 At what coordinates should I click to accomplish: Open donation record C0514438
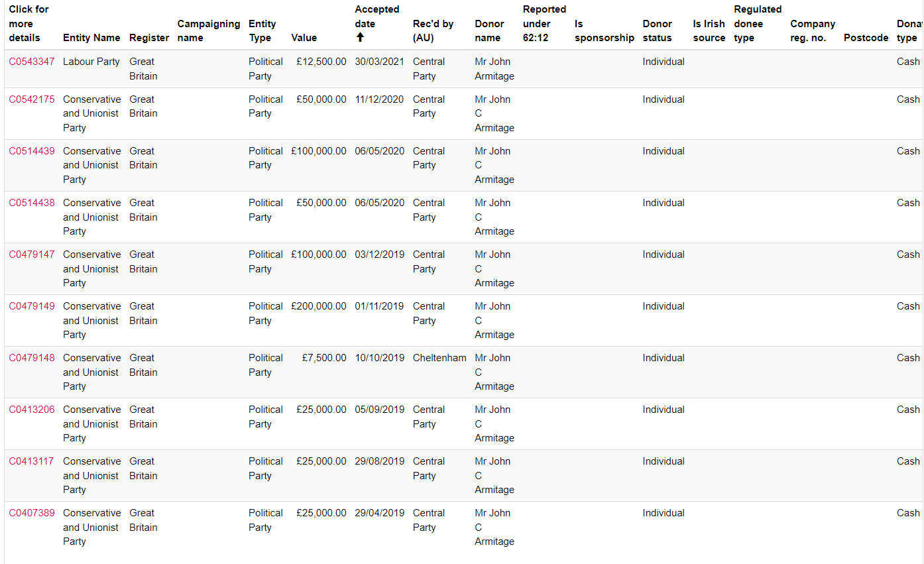coord(32,203)
